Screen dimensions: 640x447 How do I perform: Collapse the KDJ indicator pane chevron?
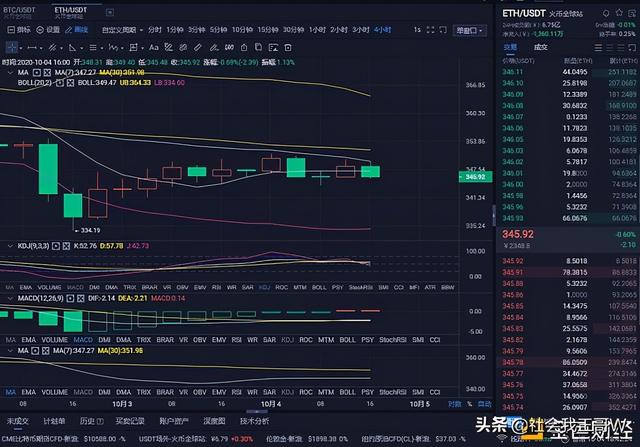[x=10, y=246]
